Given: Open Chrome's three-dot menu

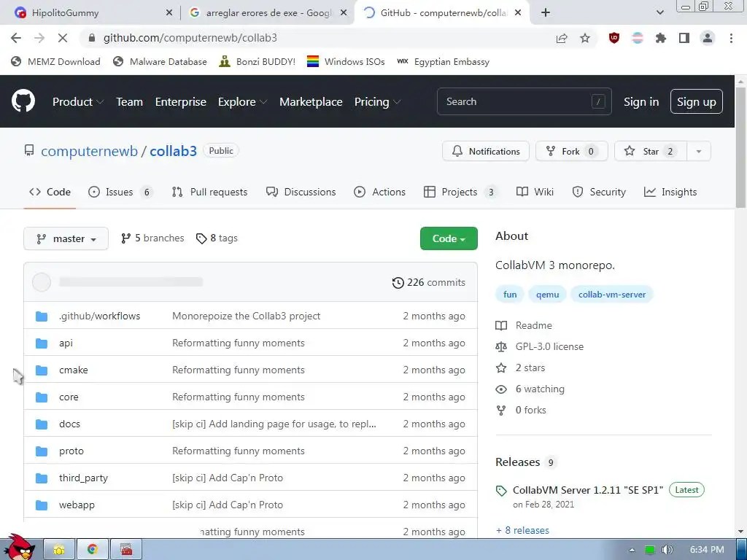Looking at the screenshot, I should (x=731, y=38).
